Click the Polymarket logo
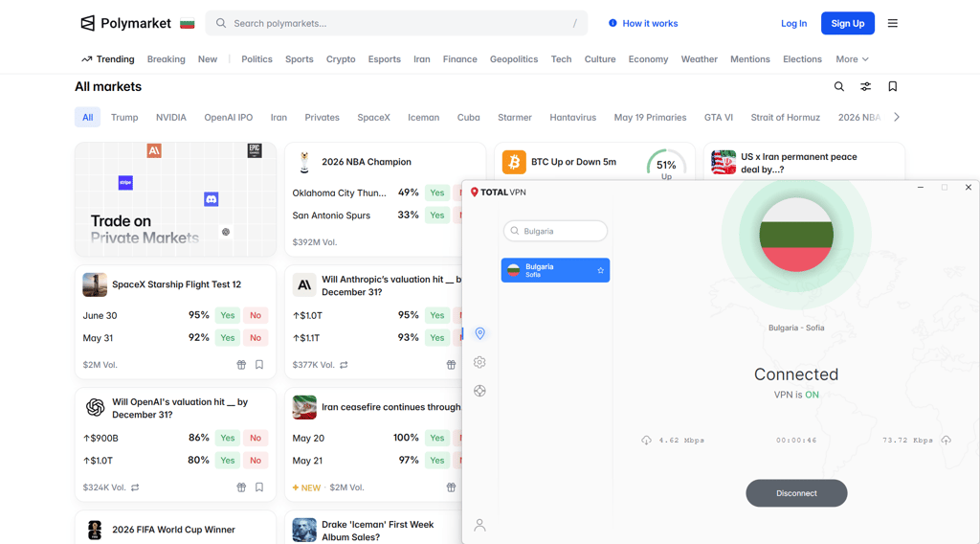This screenshot has width=980, height=544. click(125, 23)
